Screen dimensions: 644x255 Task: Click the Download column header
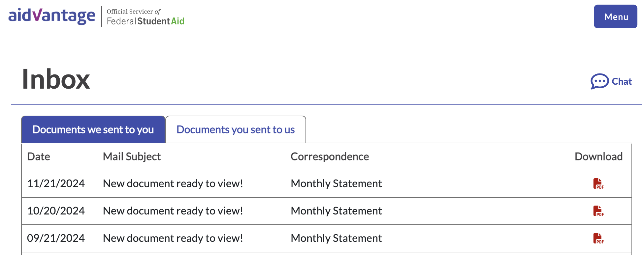tap(598, 156)
